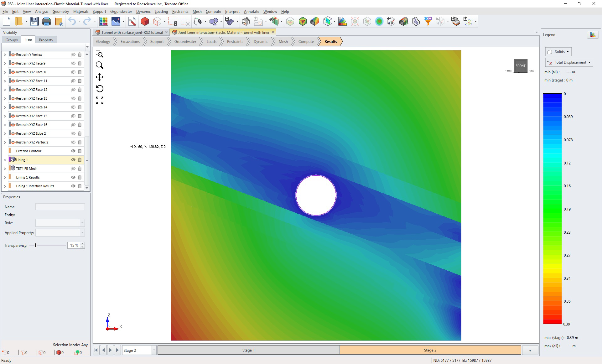Select the pan/move tool in viewport
The height and width of the screenshot is (364, 602).
point(100,77)
